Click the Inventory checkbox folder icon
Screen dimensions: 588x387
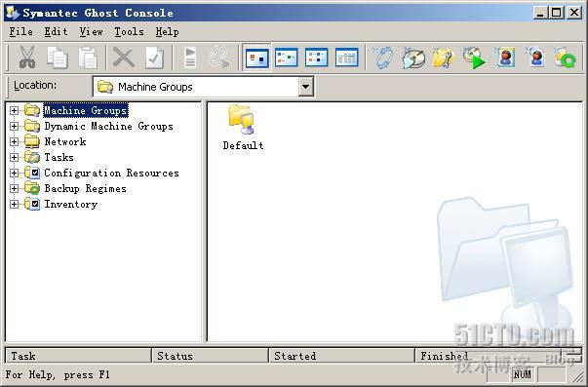[x=32, y=204]
